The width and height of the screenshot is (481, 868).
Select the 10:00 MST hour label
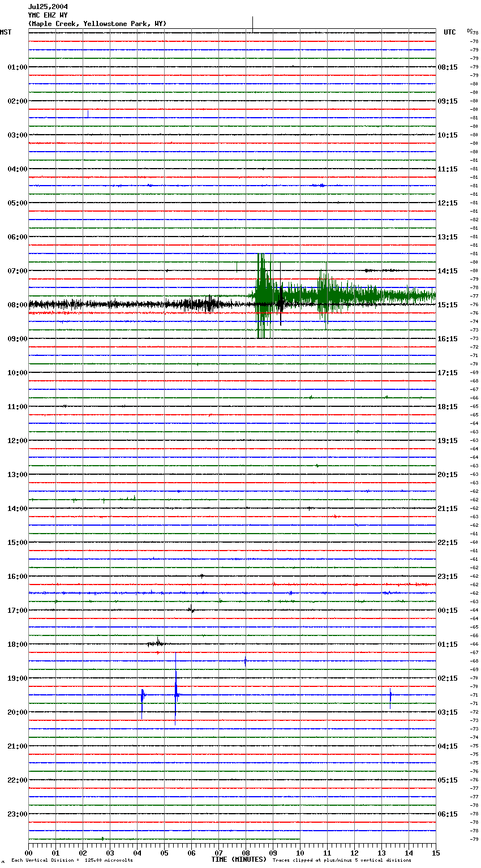(x=18, y=373)
